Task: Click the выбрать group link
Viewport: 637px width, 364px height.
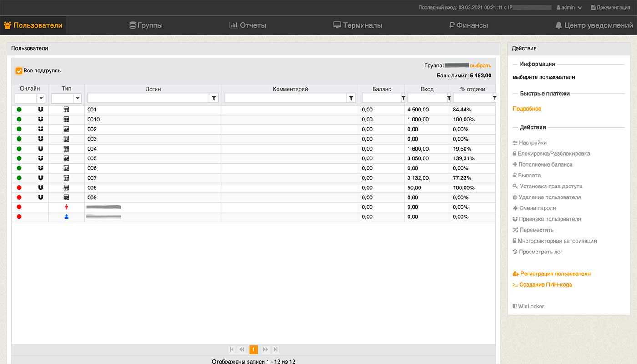Action: tap(480, 66)
